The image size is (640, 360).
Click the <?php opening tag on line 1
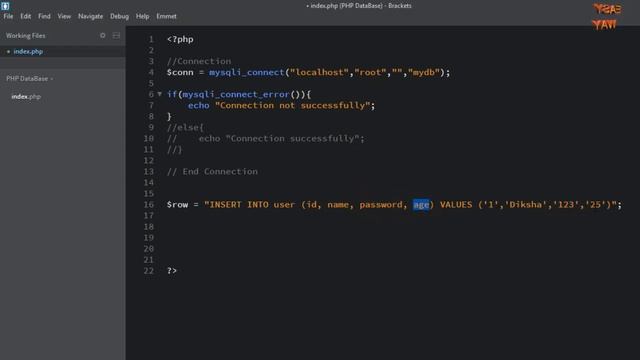click(x=180, y=39)
